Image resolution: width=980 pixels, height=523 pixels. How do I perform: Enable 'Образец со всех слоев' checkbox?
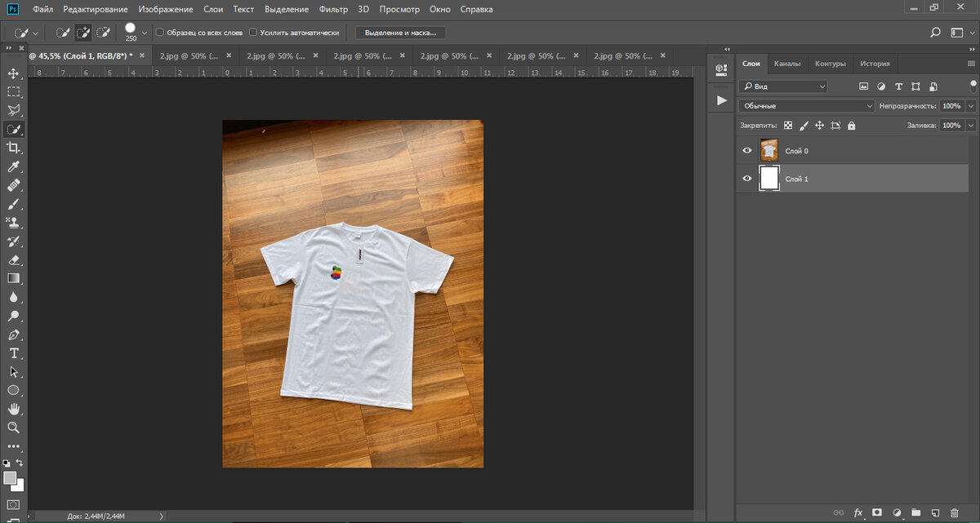pyautogui.click(x=159, y=33)
